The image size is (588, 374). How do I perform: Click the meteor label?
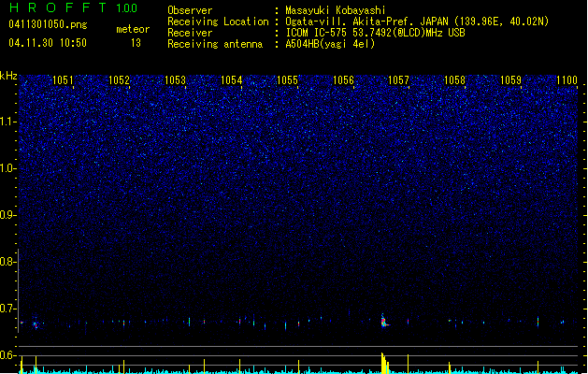pos(133,29)
